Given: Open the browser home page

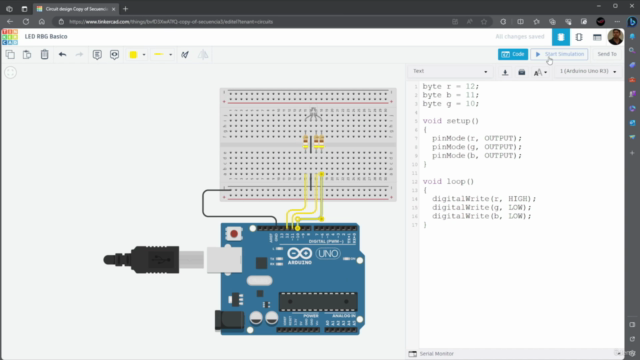Looking at the screenshot, I should [x=42, y=22].
